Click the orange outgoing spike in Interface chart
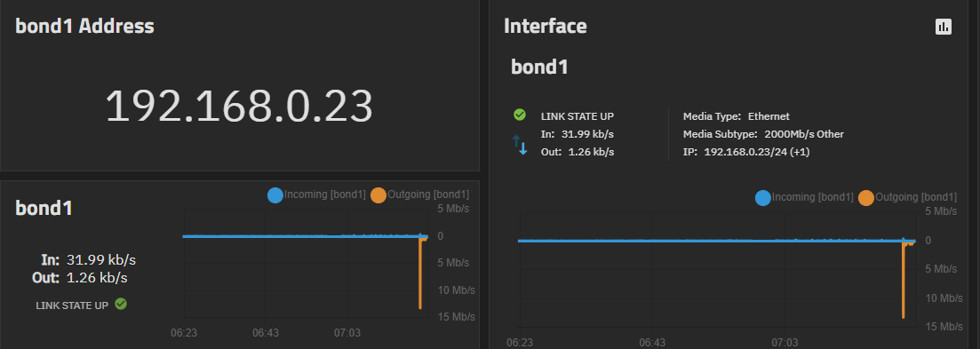Viewport: 980px width, 349px height. (904, 279)
